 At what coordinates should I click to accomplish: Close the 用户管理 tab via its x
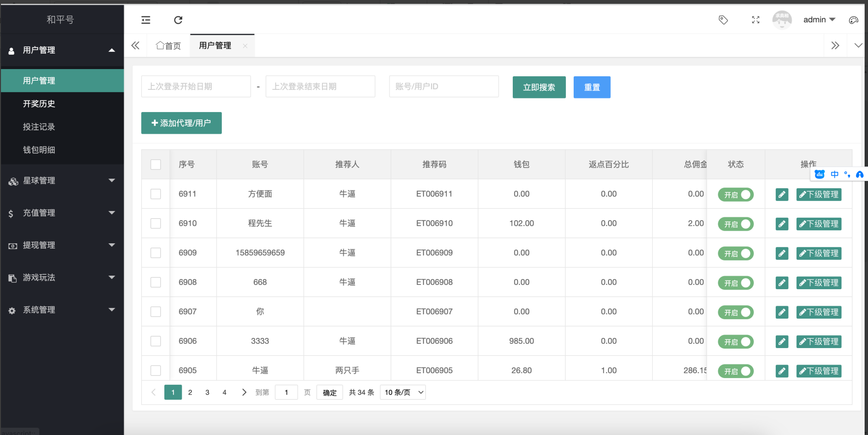point(245,46)
